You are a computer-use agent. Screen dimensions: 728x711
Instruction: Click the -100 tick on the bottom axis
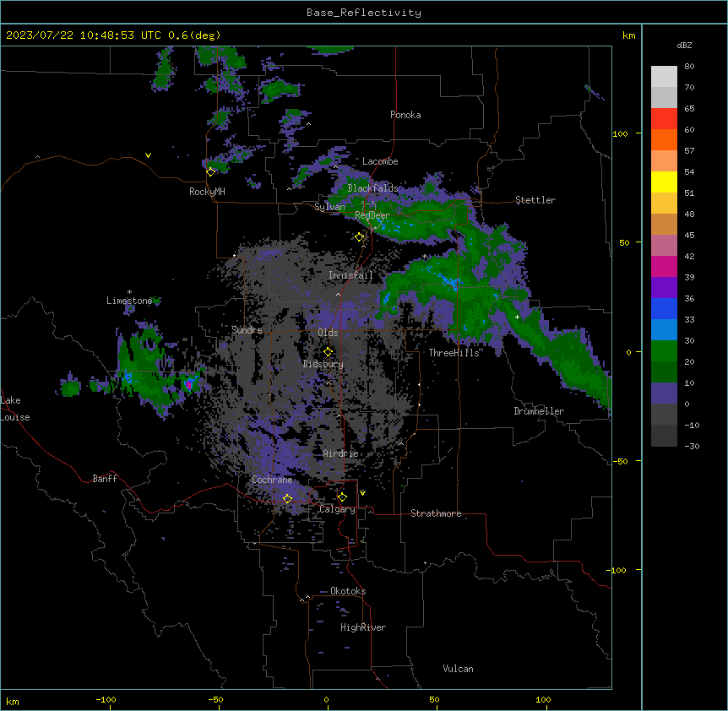(106, 699)
